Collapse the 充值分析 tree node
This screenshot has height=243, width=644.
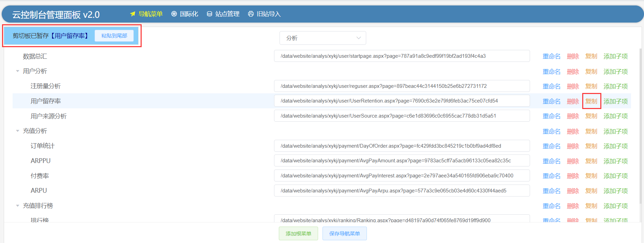(17, 131)
